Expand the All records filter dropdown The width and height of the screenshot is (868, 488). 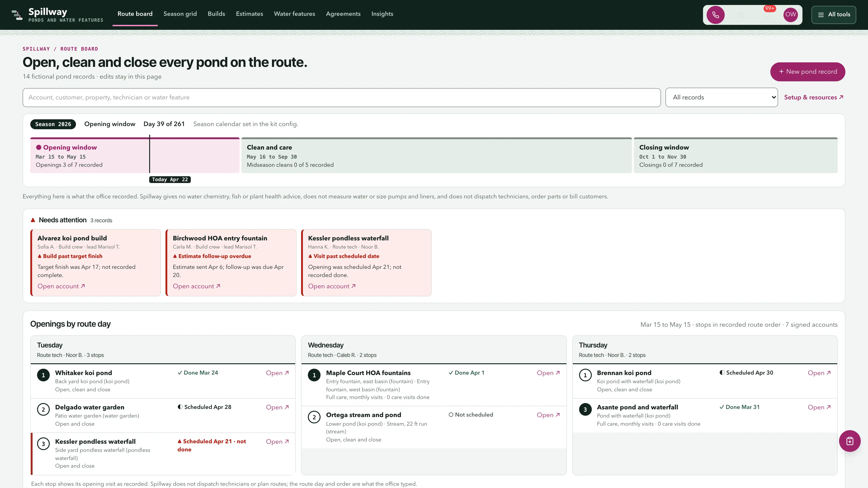(722, 98)
